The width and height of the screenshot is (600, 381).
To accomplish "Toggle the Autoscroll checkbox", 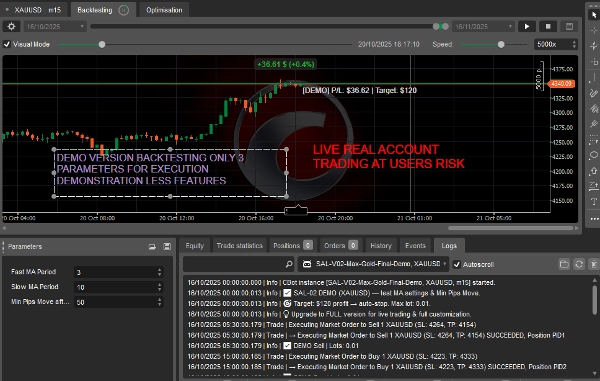I will pyautogui.click(x=457, y=264).
